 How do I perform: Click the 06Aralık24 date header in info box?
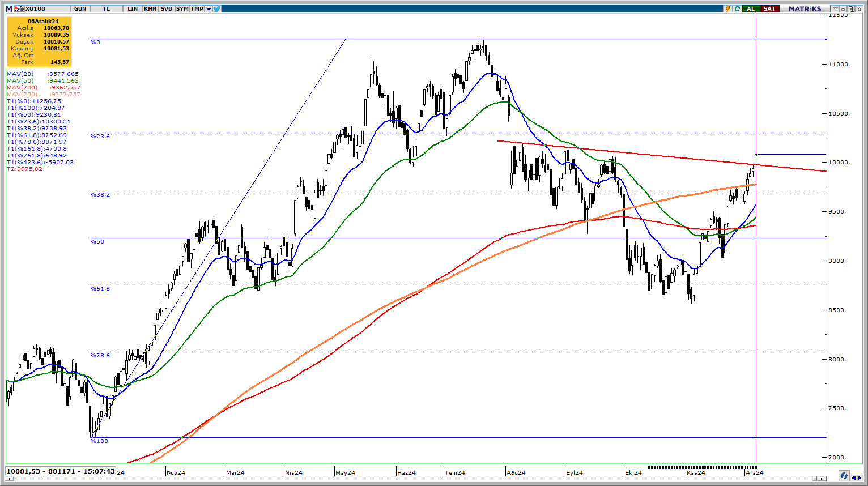[x=43, y=22]
